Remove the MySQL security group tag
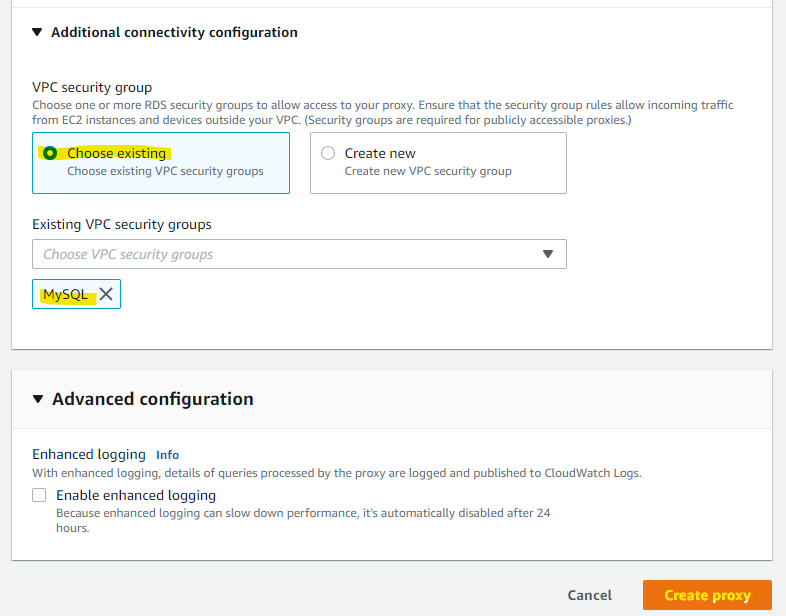 tap(106, 295)
